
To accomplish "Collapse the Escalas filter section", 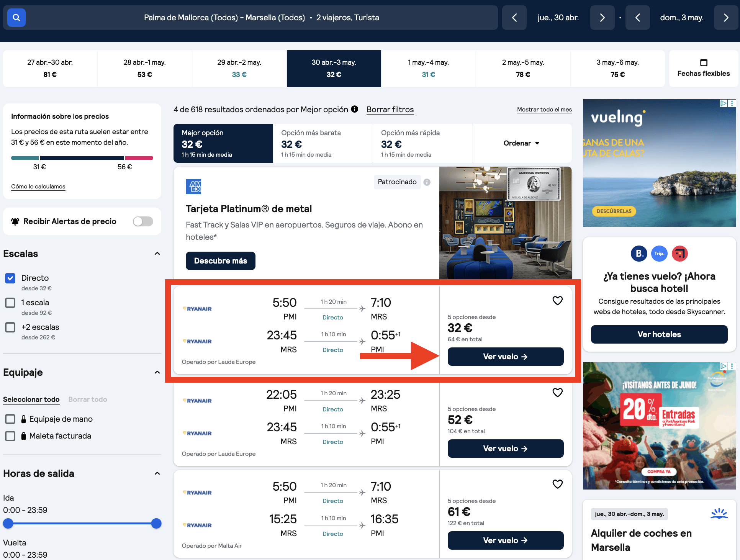I will coord(157,254).
